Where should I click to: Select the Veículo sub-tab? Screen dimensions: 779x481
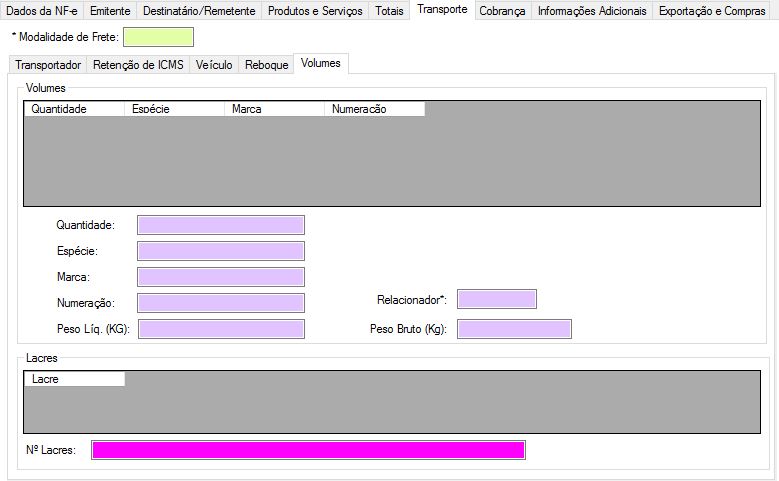(214, 65)
